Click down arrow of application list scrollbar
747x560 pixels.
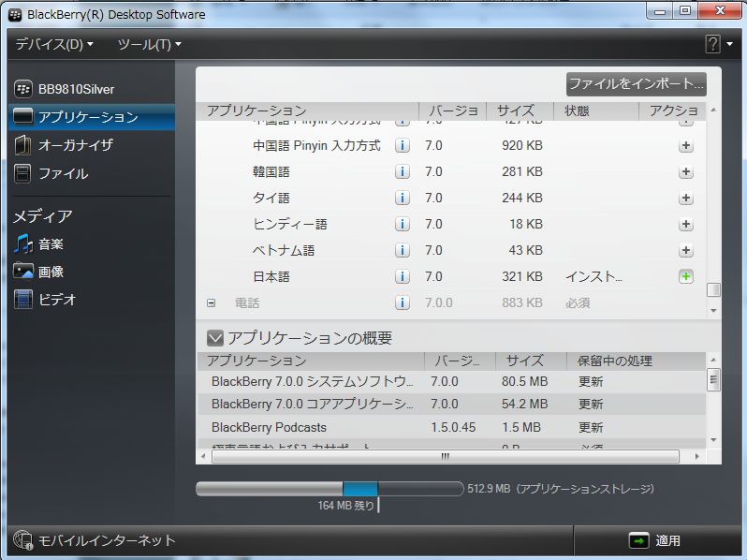point(713,311)
